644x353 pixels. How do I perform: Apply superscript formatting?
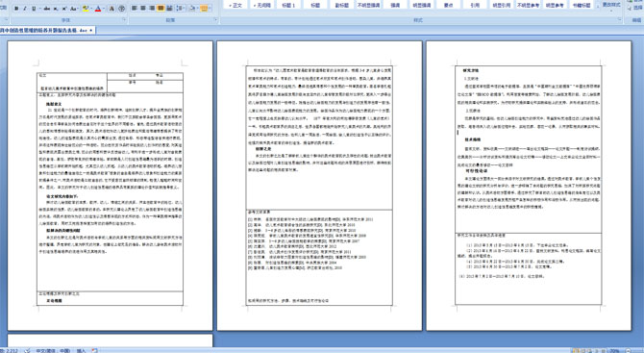64,9
